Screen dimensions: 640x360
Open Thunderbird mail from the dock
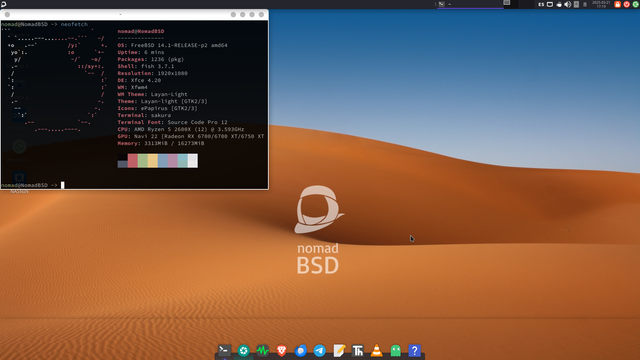[301, 350]
